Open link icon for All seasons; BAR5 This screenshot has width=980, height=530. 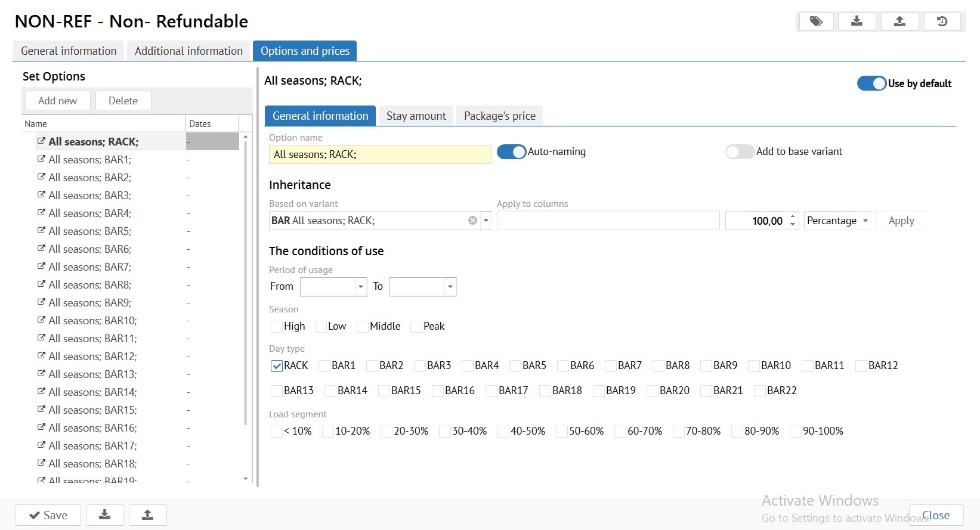(41, 231)
